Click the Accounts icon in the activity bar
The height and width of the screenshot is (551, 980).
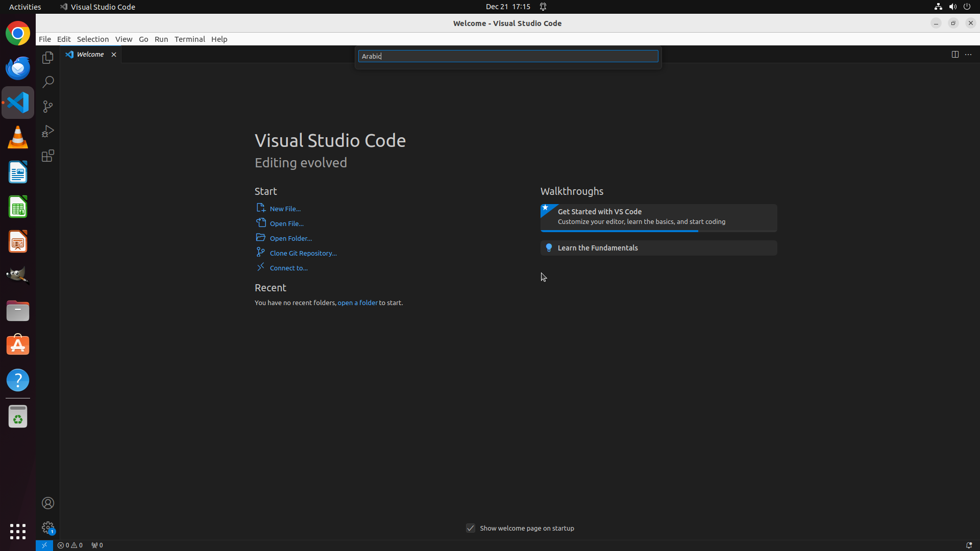coord(48,503)
